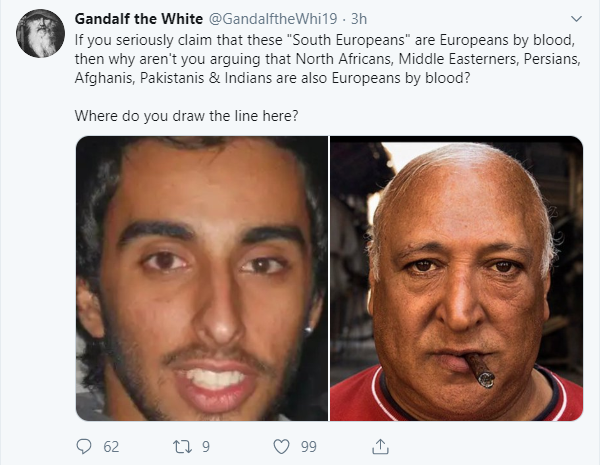Expand the tweet options chevron

(x=576, y=19)
